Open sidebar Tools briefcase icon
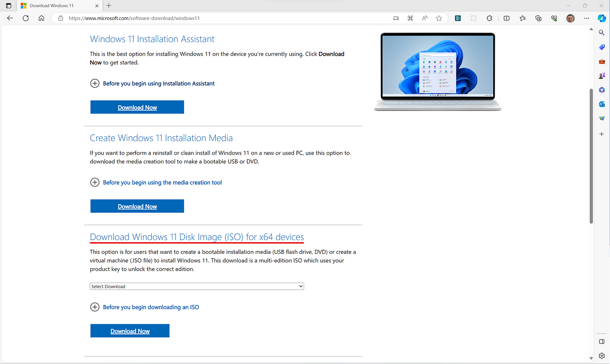Screen dimensions: 610x364 click(602, 61)
